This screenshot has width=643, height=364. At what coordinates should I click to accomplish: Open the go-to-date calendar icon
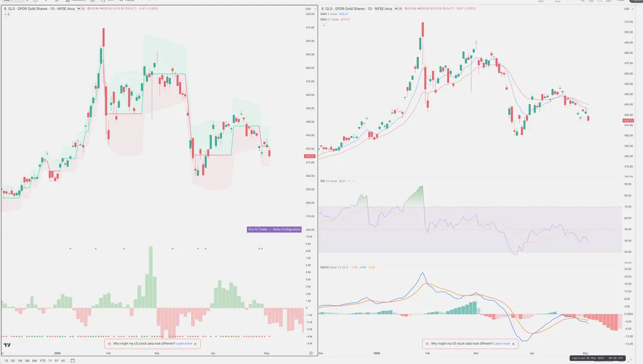pyautogui.click(x=72, y=361)
